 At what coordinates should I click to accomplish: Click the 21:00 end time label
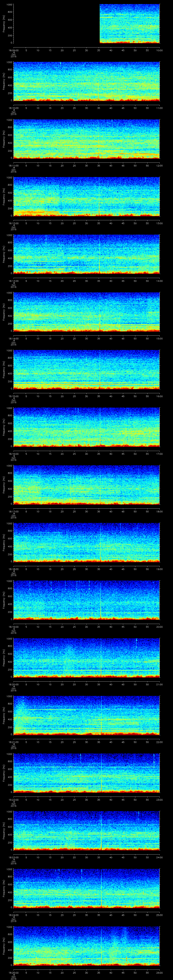[159, 684]
